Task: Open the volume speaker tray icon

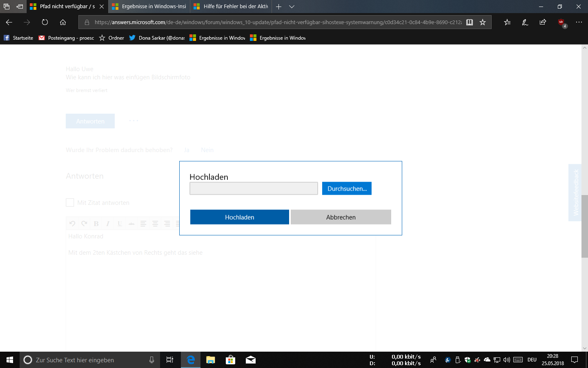Action: coord(507,360)
